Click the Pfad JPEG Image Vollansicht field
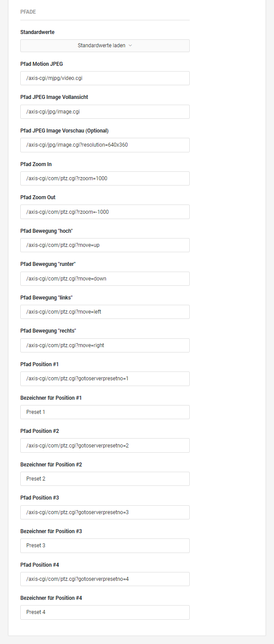Screen dimensions: 274x644 [x=105, y=112]
